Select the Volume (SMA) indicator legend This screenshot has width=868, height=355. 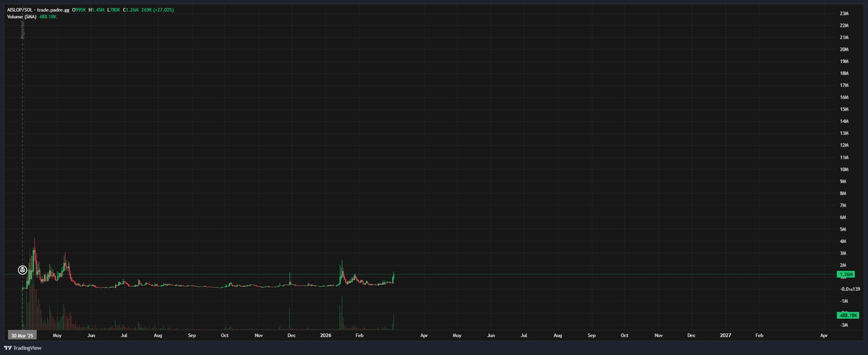pos(23,16)
